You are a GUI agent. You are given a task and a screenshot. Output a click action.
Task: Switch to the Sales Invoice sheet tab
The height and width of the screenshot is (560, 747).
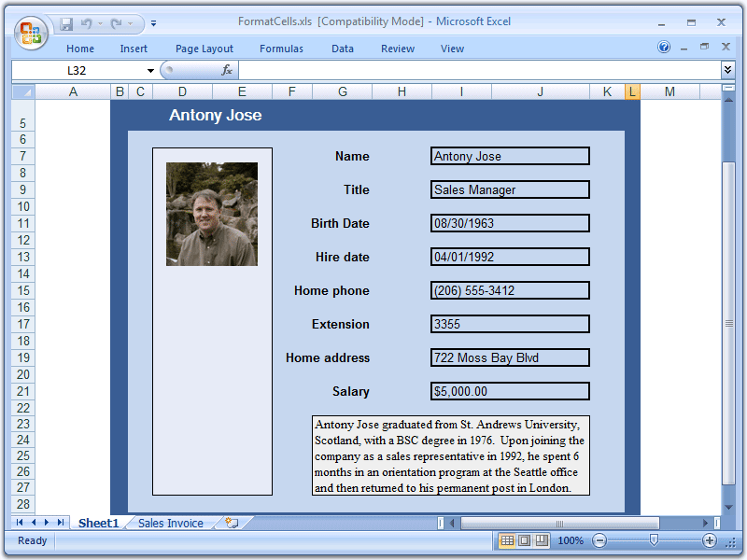[x=170, y=524]
